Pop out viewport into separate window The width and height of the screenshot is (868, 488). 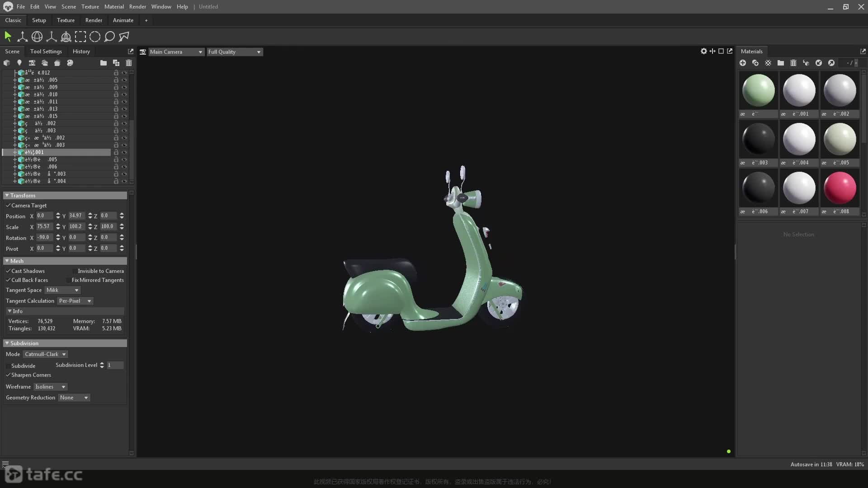730,51
